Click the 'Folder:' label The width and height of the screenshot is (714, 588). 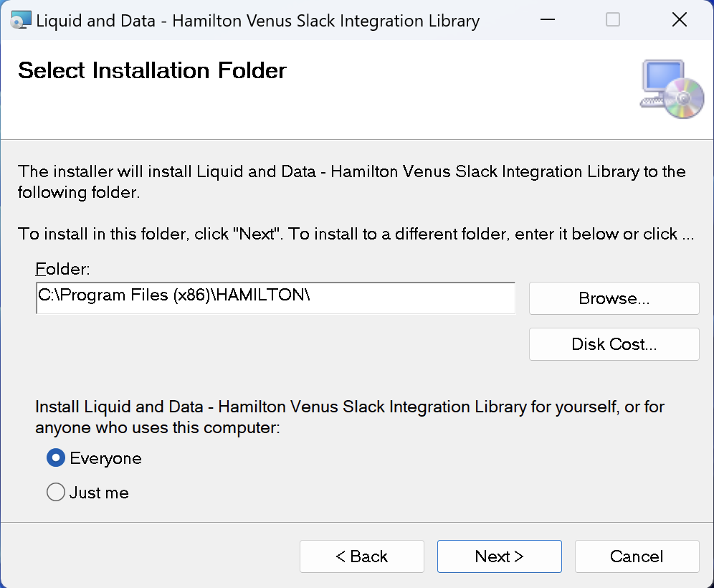tap(63, 269)
